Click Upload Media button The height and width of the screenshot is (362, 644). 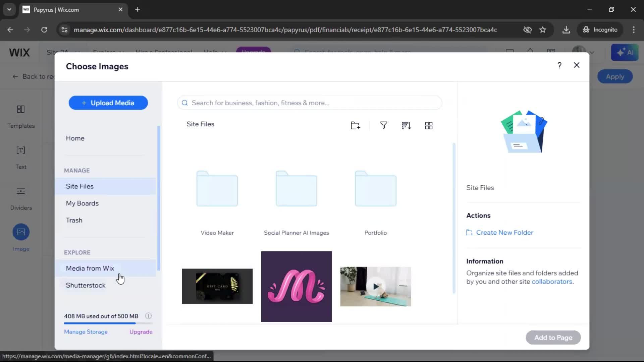pos(108,103)
